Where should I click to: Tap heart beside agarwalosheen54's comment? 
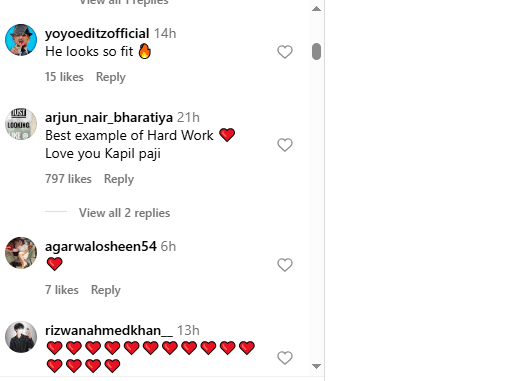285,265
